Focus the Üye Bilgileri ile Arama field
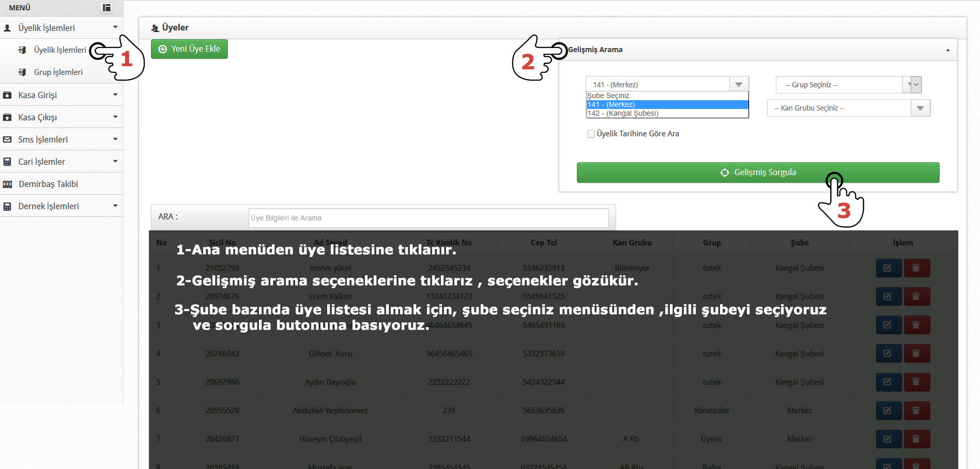Screen dimensions: 980x469 (428, 218)
